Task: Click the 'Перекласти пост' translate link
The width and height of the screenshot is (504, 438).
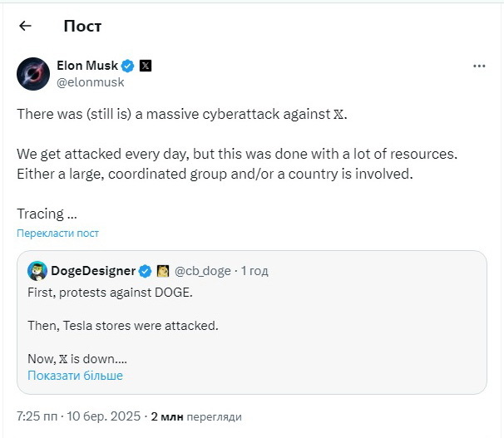Action: 57,234
